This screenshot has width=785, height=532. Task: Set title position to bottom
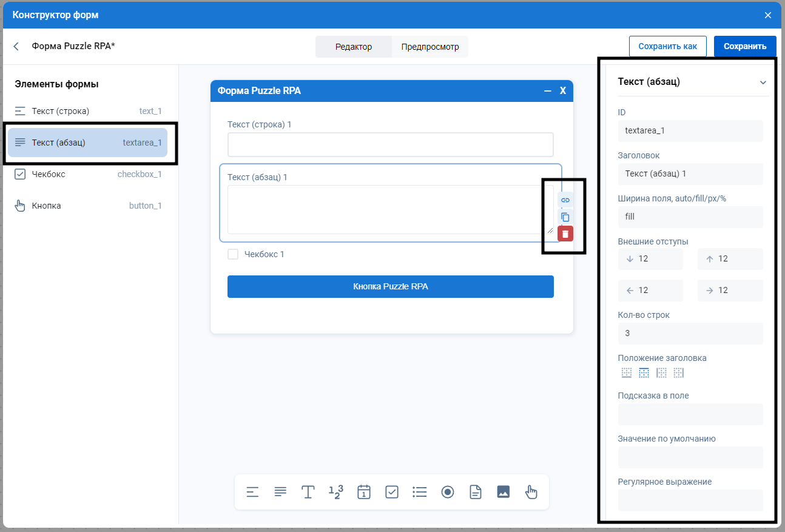pyautogui.click(x=627, y=373)
